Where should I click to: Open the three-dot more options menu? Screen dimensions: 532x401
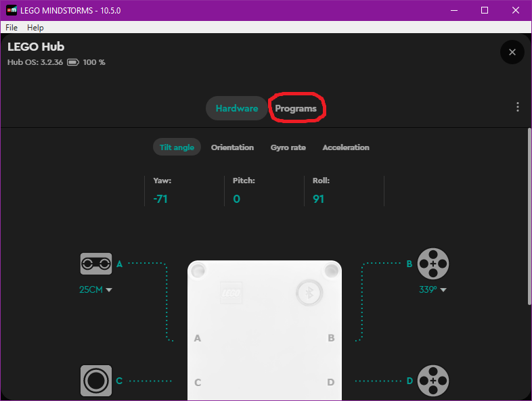tap(518, 108)
